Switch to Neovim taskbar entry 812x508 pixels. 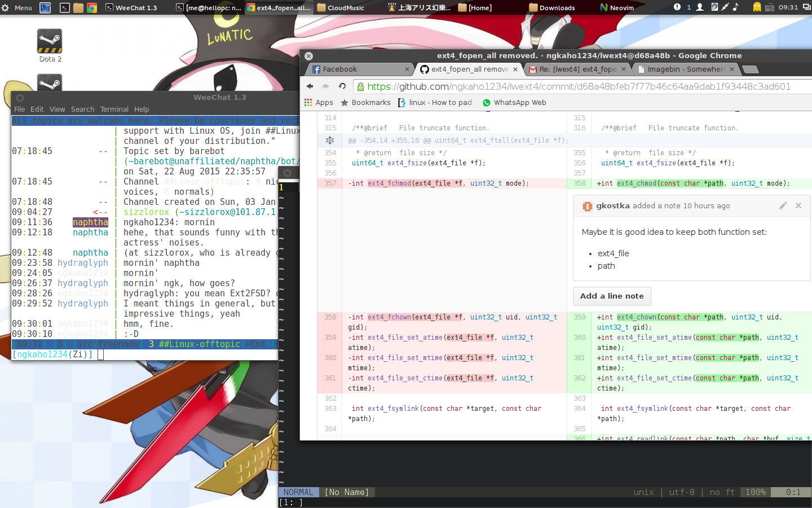click(617, 7)
